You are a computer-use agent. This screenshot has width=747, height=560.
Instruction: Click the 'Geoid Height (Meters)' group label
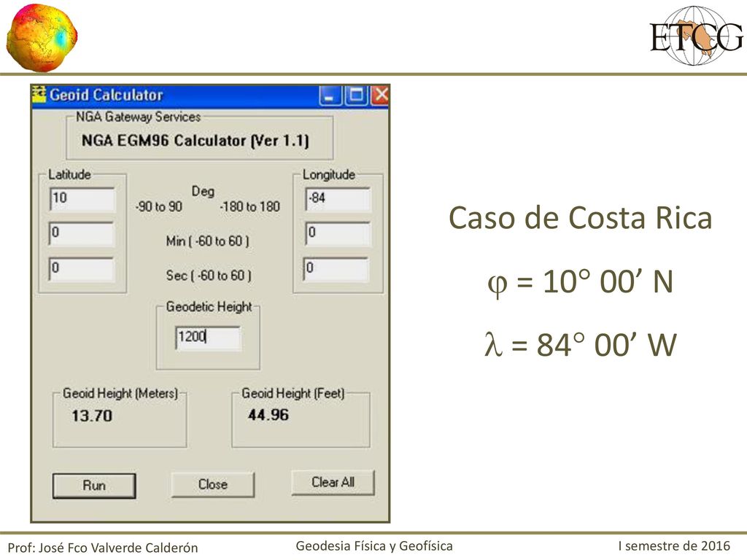pyautogui.click(x=120, y=393)
